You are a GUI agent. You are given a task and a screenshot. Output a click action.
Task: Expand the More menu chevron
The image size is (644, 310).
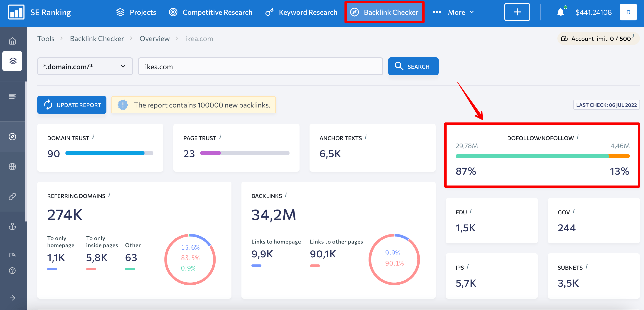pos(472,12)
